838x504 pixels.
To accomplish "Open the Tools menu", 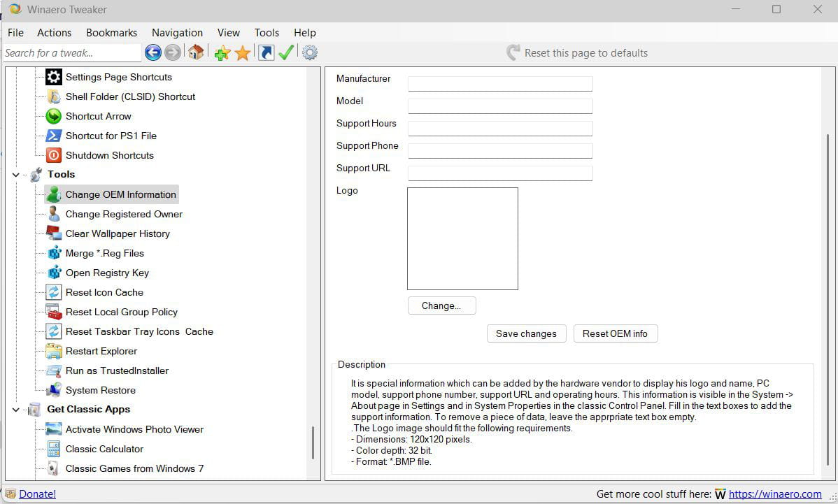I will tap(267, 33).
